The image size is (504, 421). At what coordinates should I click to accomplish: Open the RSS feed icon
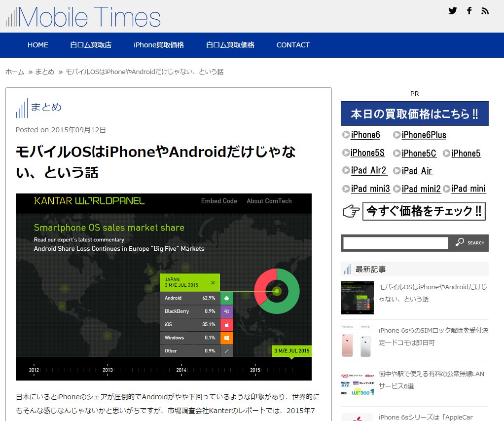tap(485, 11)
